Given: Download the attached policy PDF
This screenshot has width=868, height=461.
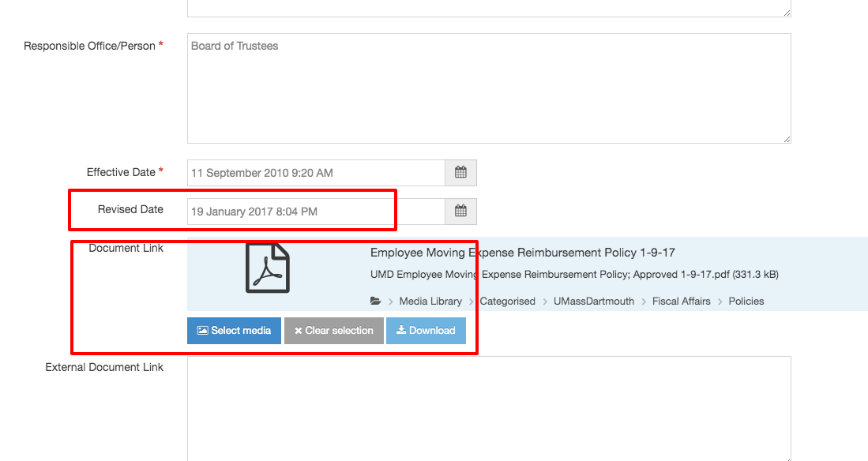Looking at the screenshot, I should tap(426, 331).
